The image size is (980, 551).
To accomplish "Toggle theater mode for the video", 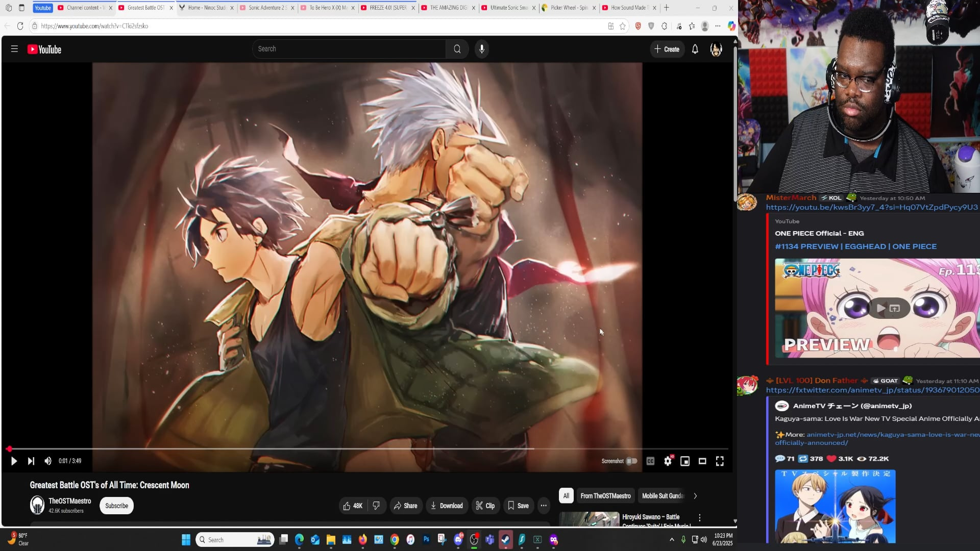I will (x=702, y=461).
